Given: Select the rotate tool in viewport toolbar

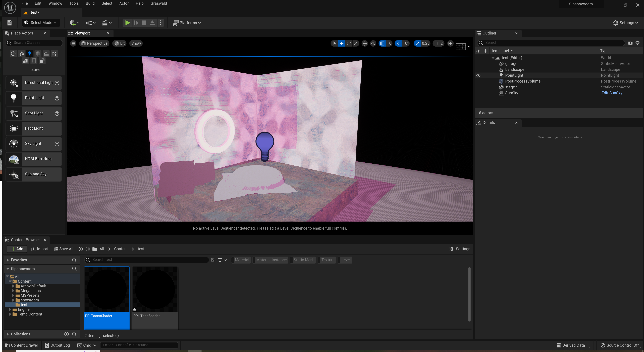Looking at the screenshot, I should click(x=349, y=43).
